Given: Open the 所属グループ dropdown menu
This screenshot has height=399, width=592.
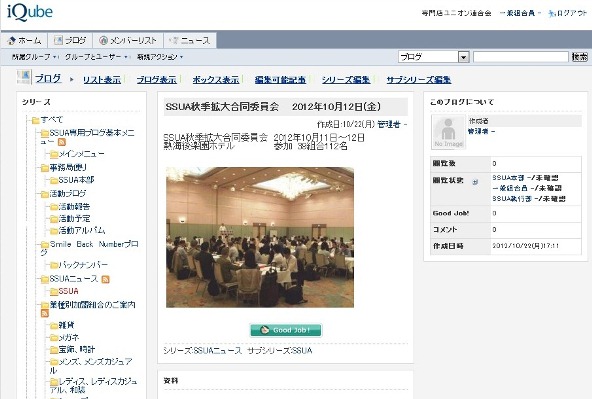Looking at the screenshot, I should pos(34,57).
